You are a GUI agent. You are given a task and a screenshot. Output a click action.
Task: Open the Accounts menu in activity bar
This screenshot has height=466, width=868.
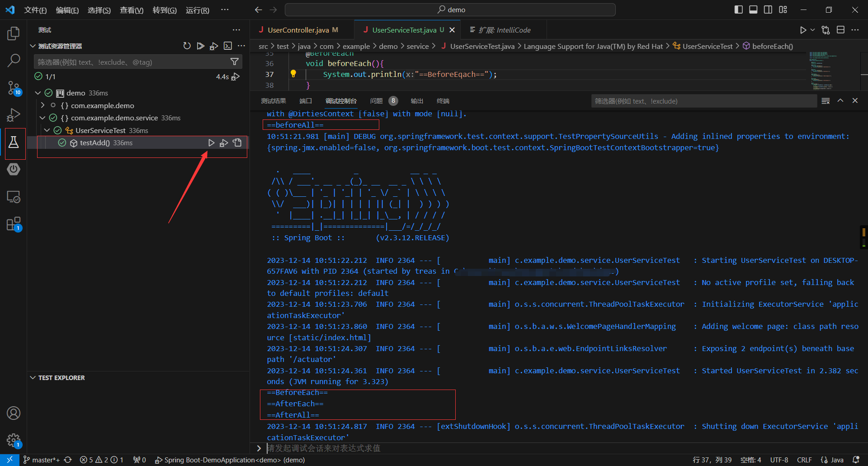point(14,413)
